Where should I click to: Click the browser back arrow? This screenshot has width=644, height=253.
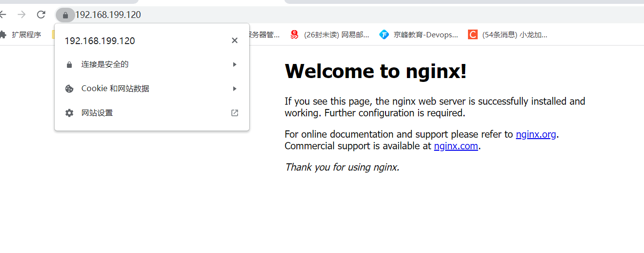click(3, 15)
